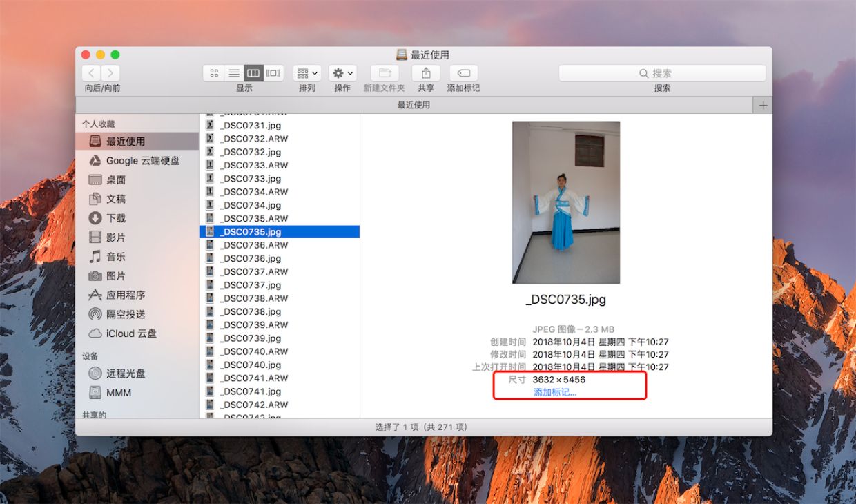
Task: Click the camera icon beside 图片
Action: click(x=95, y=276)
